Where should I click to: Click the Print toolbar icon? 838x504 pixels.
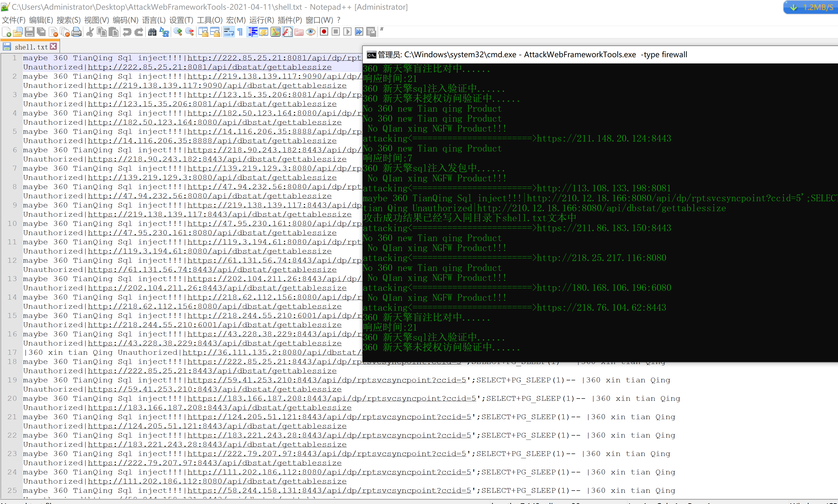pyautogui.click(x=77, y=32)
